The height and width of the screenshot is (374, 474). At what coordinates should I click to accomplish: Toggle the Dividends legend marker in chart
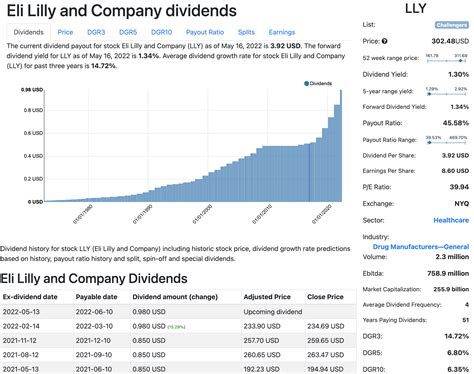(x=306, y=83)
